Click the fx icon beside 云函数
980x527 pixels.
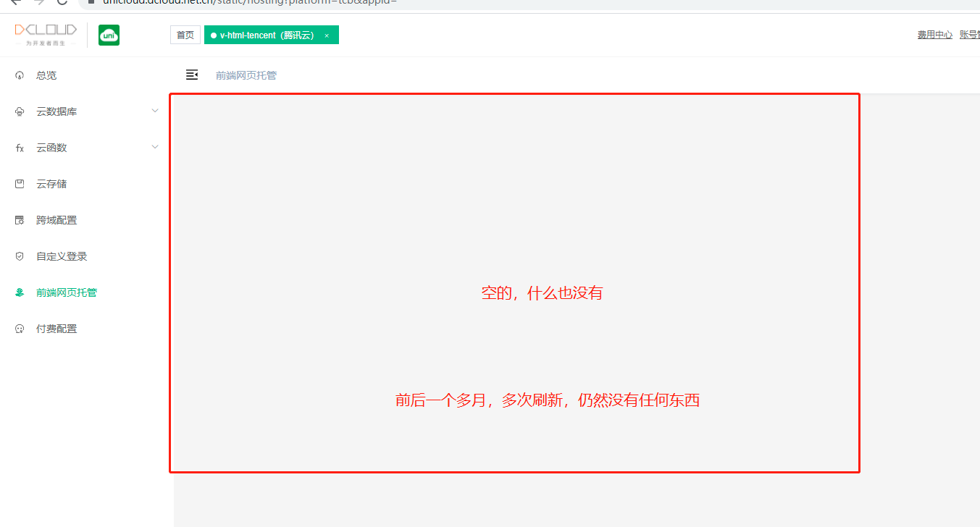click(20, 147)
